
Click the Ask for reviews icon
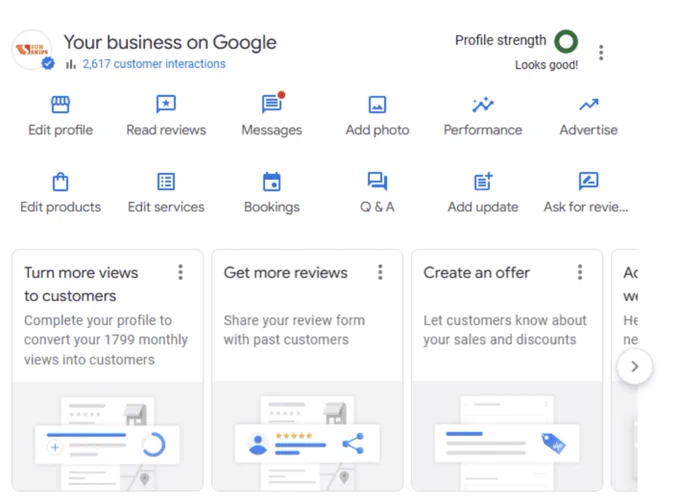pyautogui.click(x=588, y=181)
